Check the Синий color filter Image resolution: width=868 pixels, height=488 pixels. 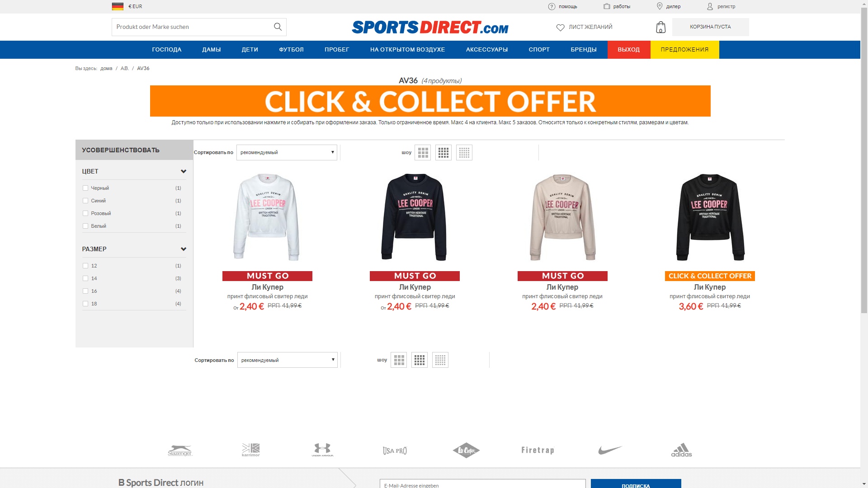click(x=85, y=201)
